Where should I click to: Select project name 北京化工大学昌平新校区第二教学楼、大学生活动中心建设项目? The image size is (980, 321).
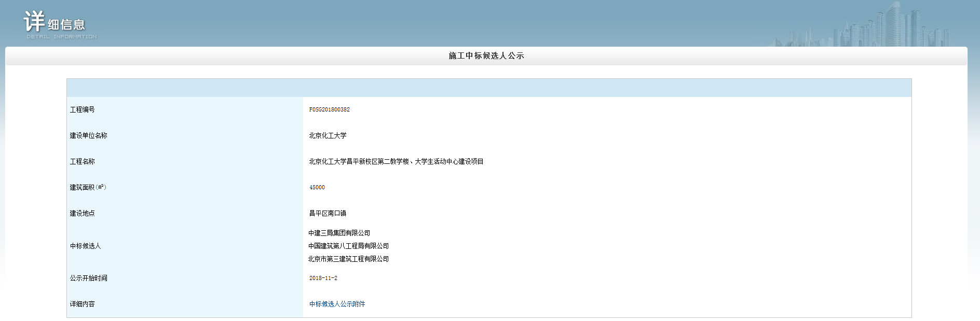coord(397,162)
